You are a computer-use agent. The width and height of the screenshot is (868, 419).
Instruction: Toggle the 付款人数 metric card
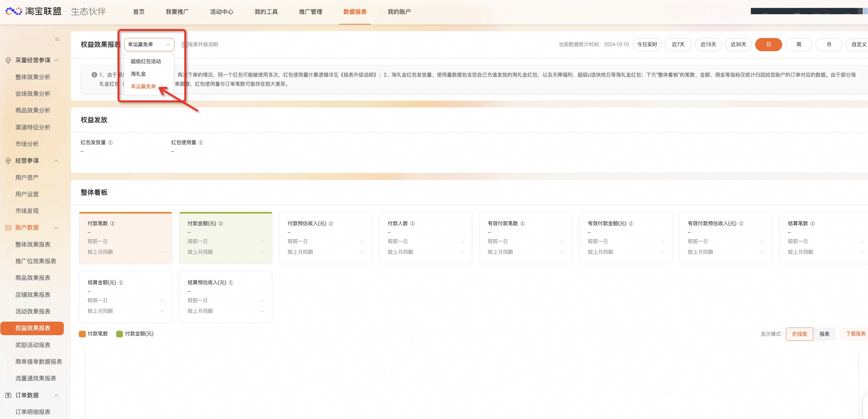[425, 238]
